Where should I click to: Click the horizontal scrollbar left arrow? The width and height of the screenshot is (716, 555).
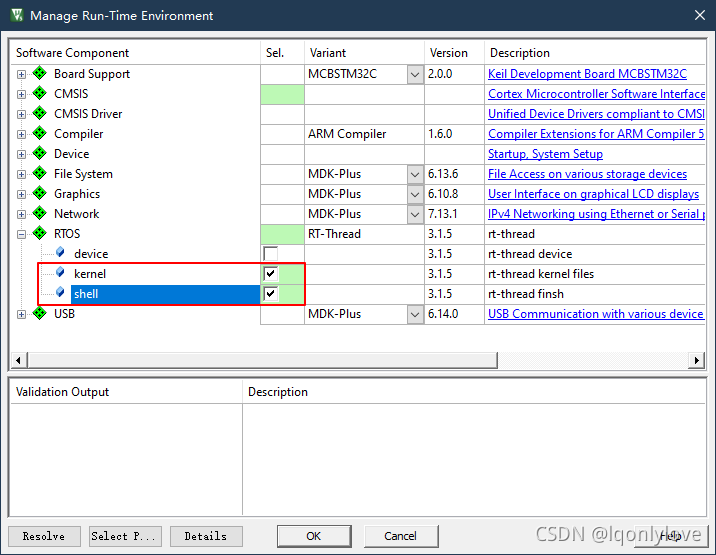point(18,360)
